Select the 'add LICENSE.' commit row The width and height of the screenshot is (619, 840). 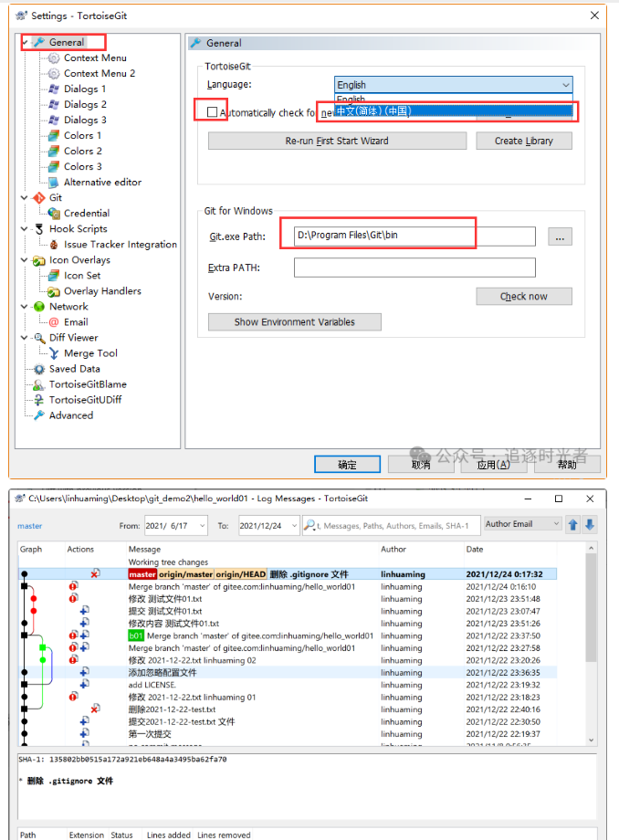288,685
